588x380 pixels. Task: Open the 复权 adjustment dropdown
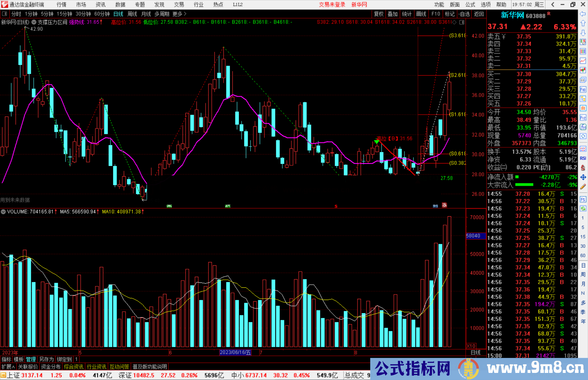click(379, 14)
